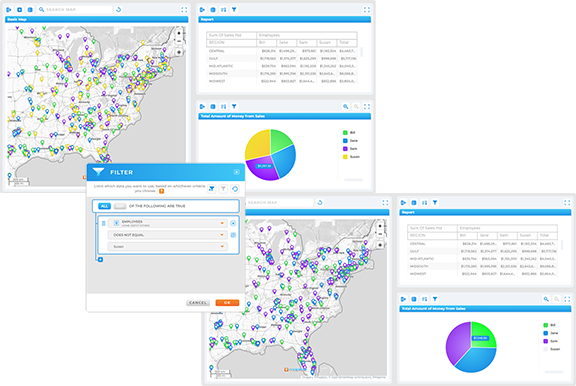
Task: Click the Susan column header in upper Report
Action: [325, 43]
